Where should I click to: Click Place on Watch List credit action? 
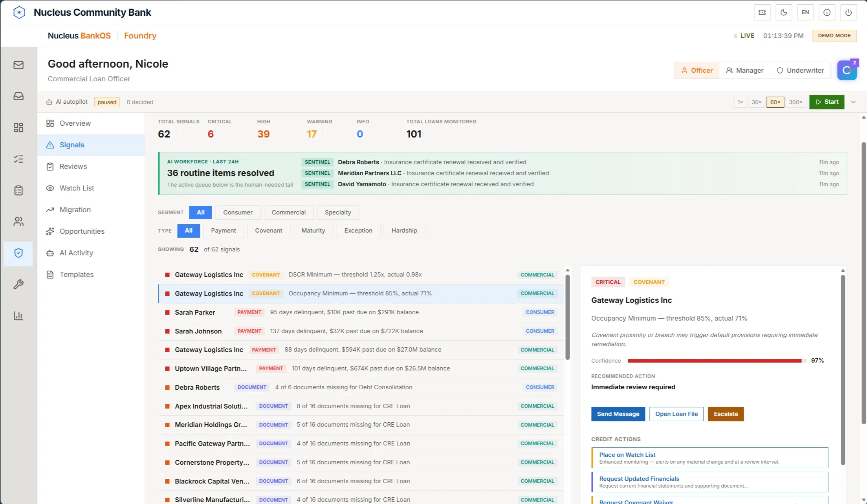pos(710,458)
